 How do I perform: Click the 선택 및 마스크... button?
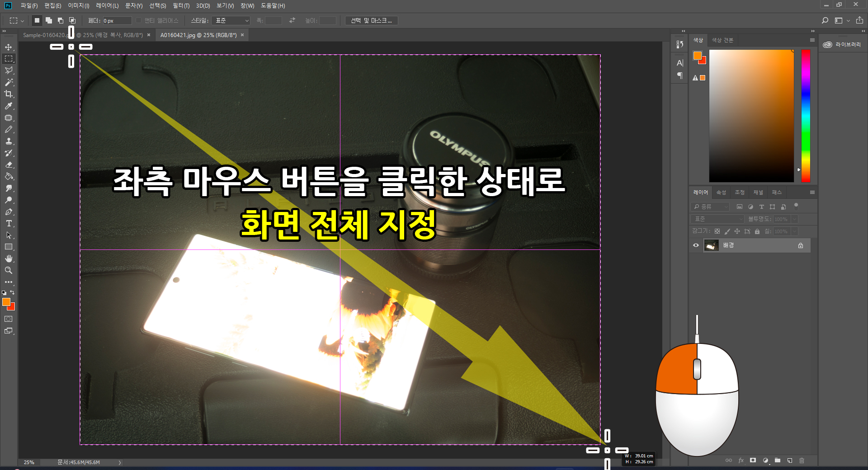371,20
